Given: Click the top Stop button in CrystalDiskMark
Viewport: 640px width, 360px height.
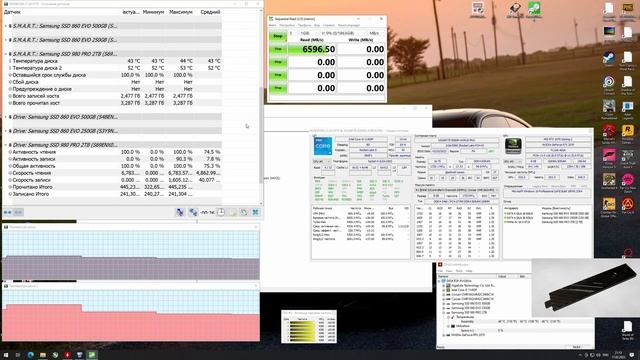Looking at the screenshot, I should 278,36.
